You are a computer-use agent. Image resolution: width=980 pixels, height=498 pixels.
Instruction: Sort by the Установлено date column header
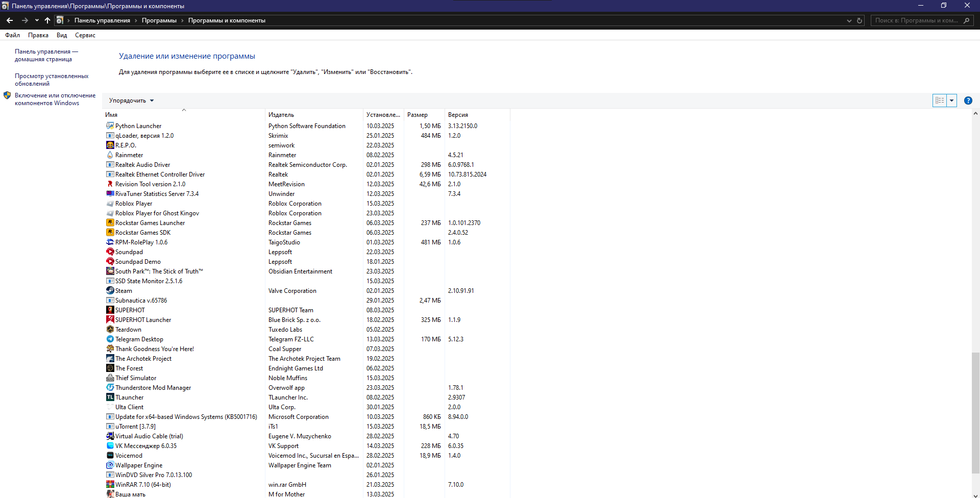(383, 115)
